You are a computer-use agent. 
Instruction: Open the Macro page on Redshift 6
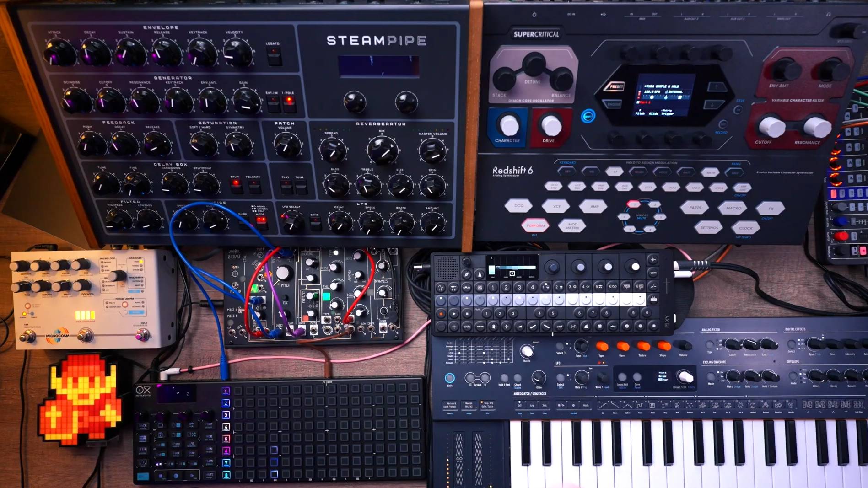coord(733,208)
